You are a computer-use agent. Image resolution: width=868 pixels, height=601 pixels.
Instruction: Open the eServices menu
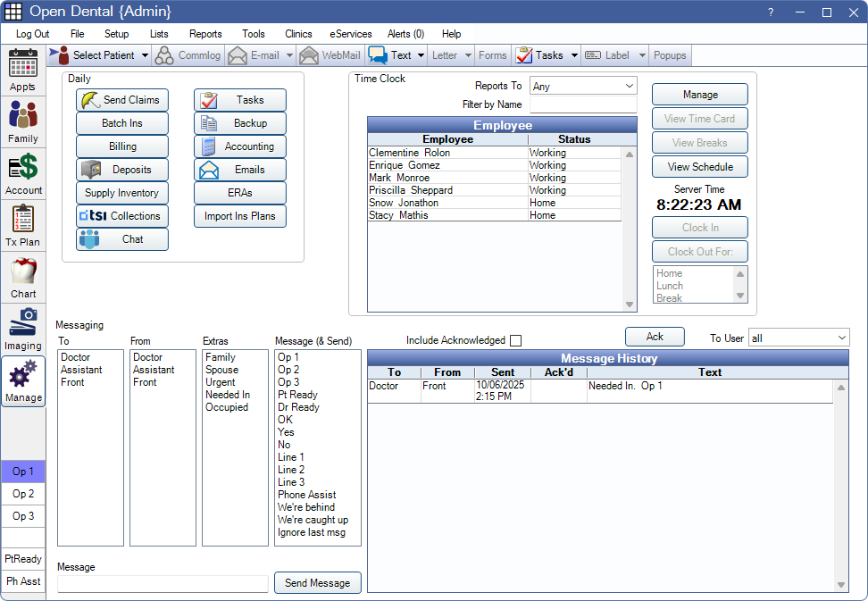click(x=350, y=34)
